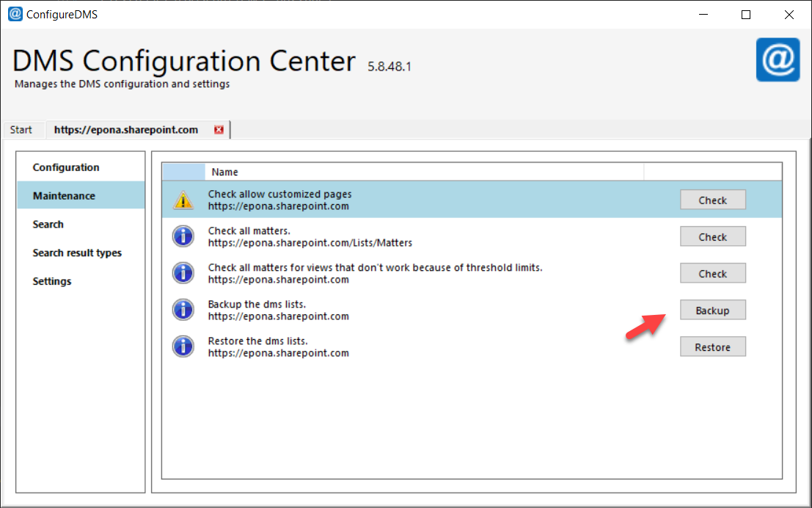Run Check for threshold limit views
This screenshot has height=508, width=812.
pos(712,274)
